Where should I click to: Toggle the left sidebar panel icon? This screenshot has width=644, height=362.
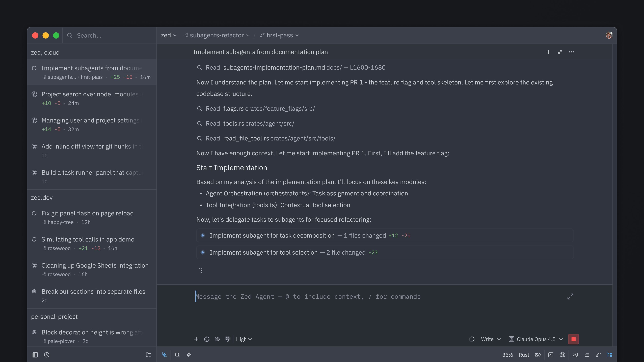point(35,355)
